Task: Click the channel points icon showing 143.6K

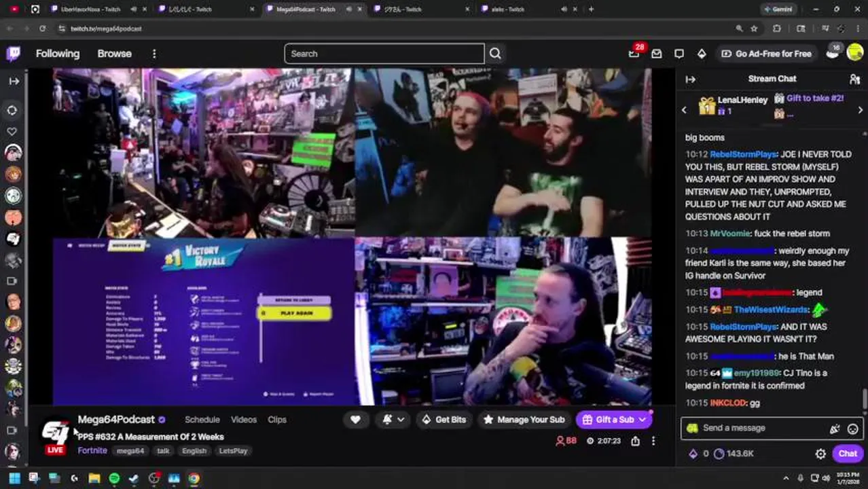Action: [719, 454]
